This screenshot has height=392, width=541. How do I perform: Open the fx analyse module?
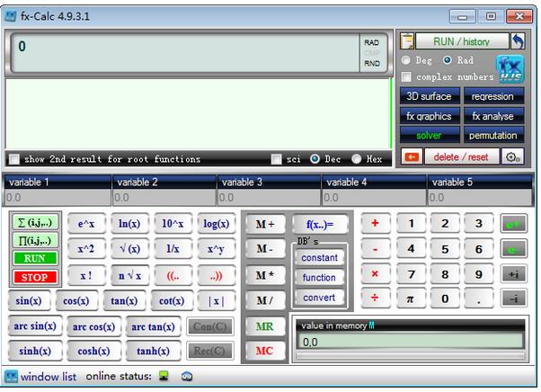pyautogui.click(x=493, y=116)
